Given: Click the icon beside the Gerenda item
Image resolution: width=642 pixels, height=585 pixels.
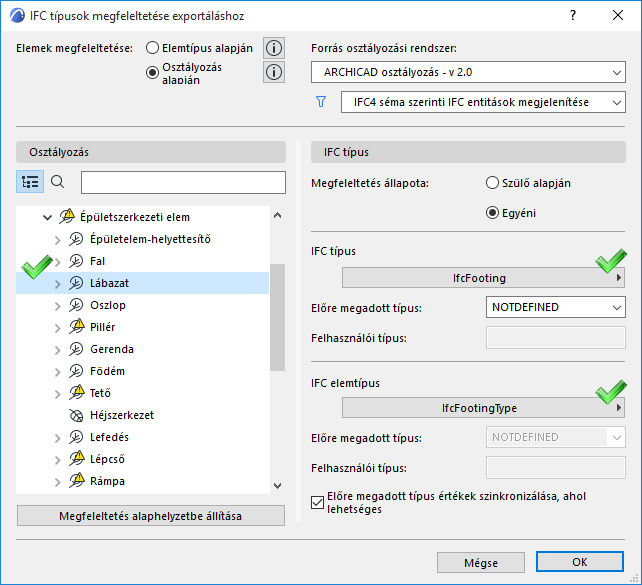Looking at the screenshot, I should pos(76,349).
